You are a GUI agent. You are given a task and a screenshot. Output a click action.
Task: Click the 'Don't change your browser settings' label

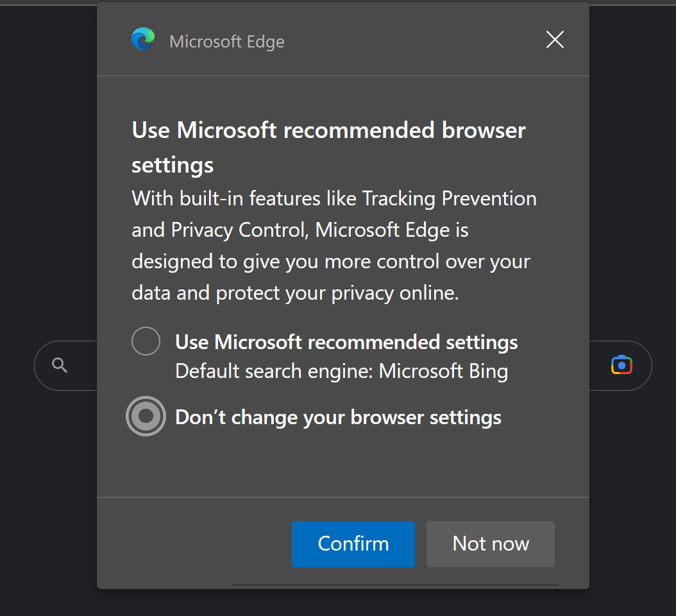[339, 417]
